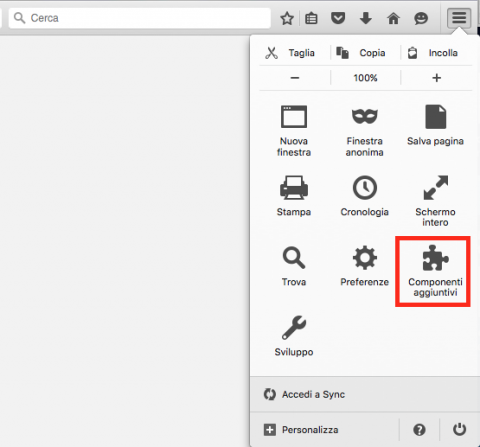Open Componenti aggiuntivi add-ons manager

(435, 271)
